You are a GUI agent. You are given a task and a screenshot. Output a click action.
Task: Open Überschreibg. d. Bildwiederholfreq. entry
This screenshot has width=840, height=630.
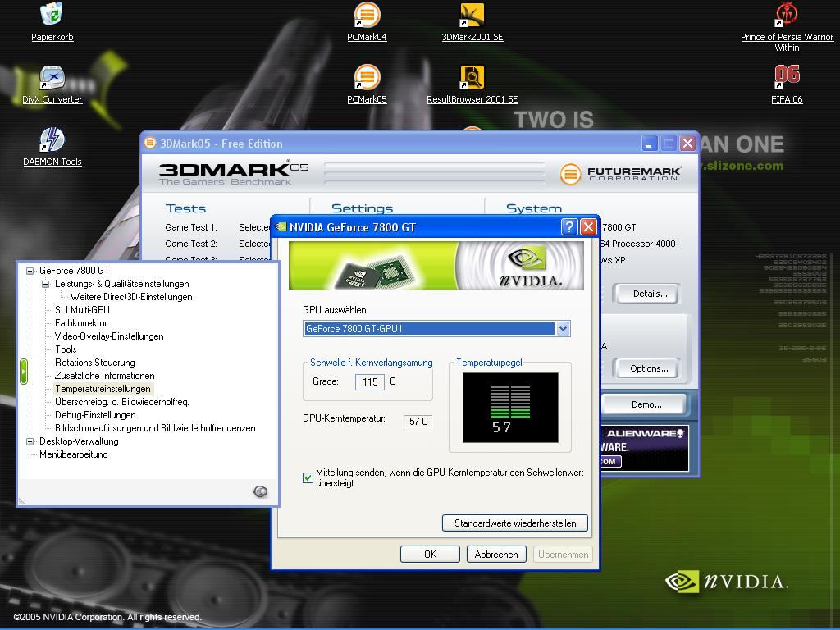click(x=122, y=402)
